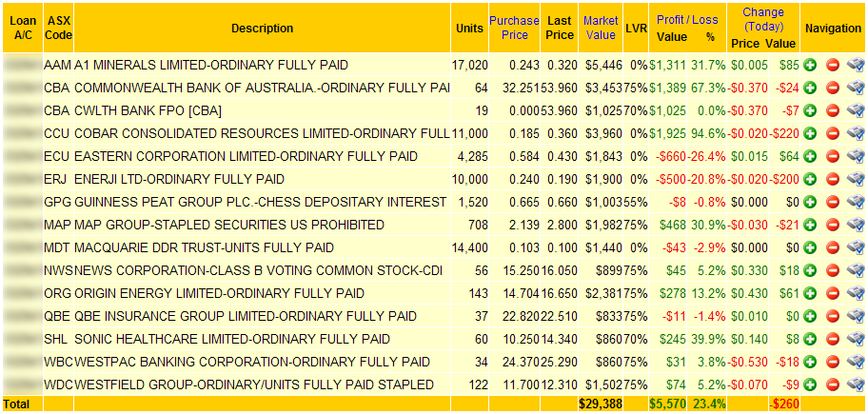Click red minus in NEWS CORPORATION row

tap(833, 270)
